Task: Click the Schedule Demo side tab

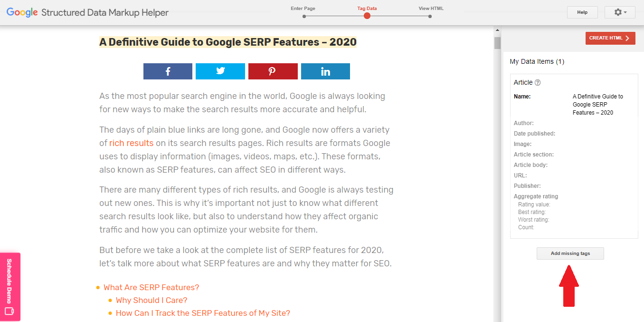Action: pos(10,287)
